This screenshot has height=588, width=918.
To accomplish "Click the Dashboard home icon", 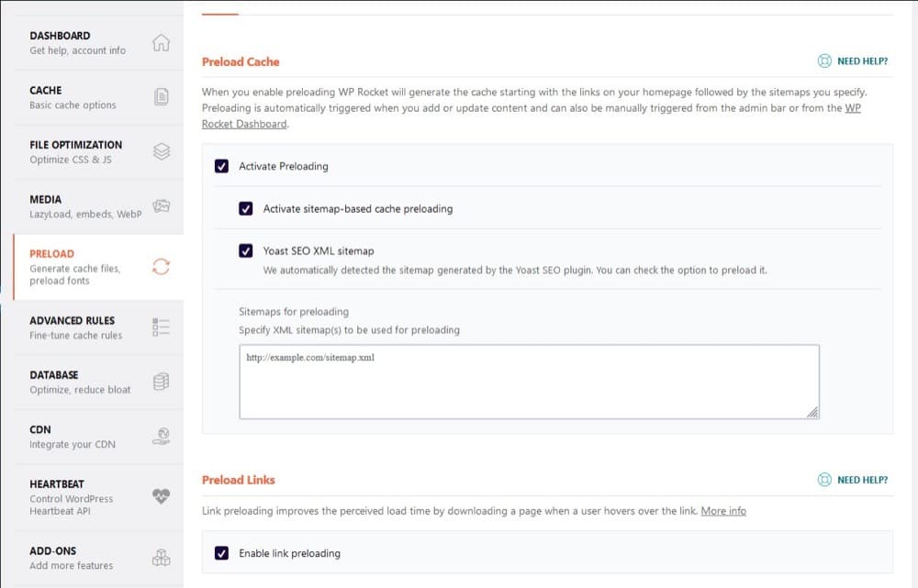I will (161, 42).
